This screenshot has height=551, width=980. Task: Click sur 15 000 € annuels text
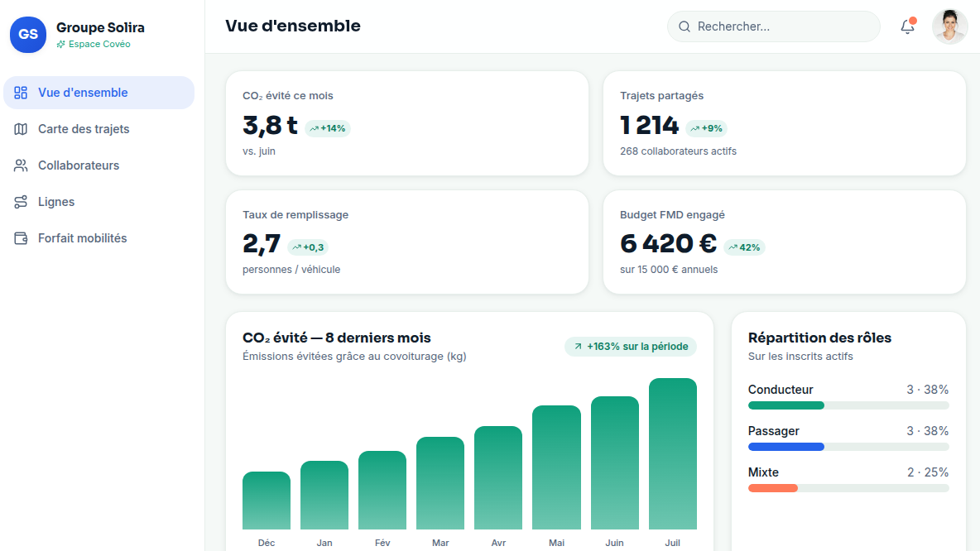(669, 270)
